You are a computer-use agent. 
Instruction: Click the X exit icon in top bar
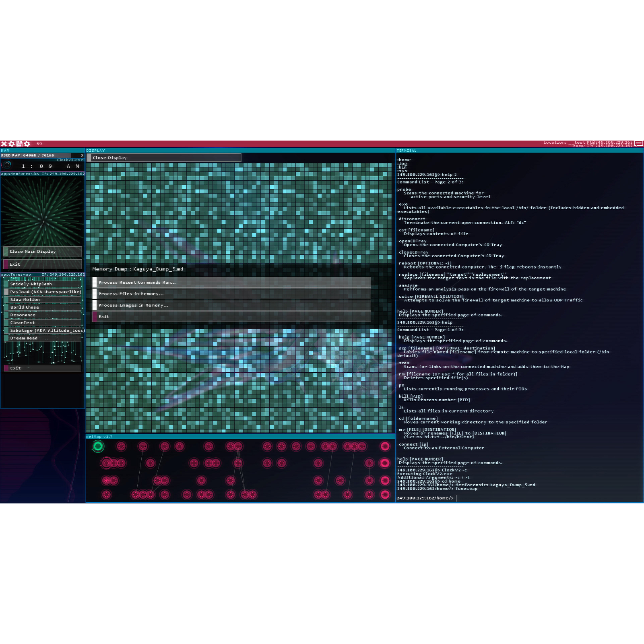4,144
